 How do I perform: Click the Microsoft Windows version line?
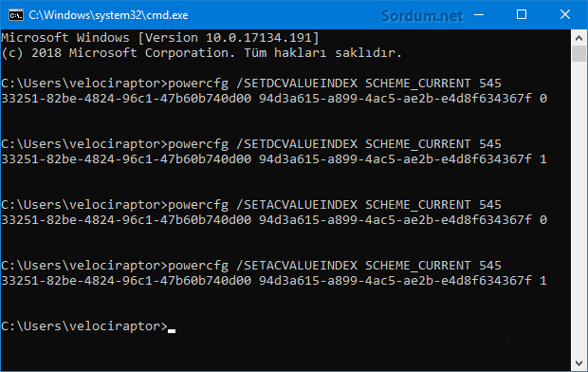(160, 38)
